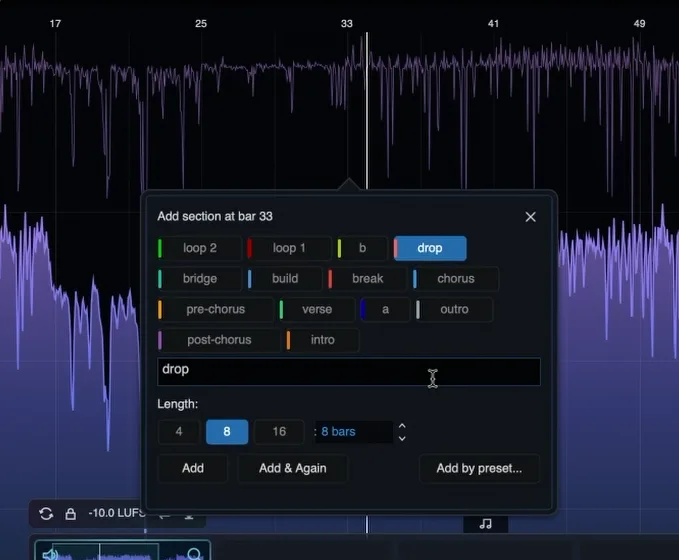Click the Add button

[x=193, y=468]
